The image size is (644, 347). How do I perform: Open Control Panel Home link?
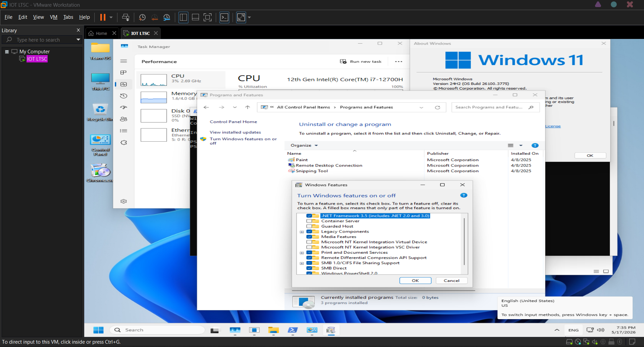(x=234, y=122)
